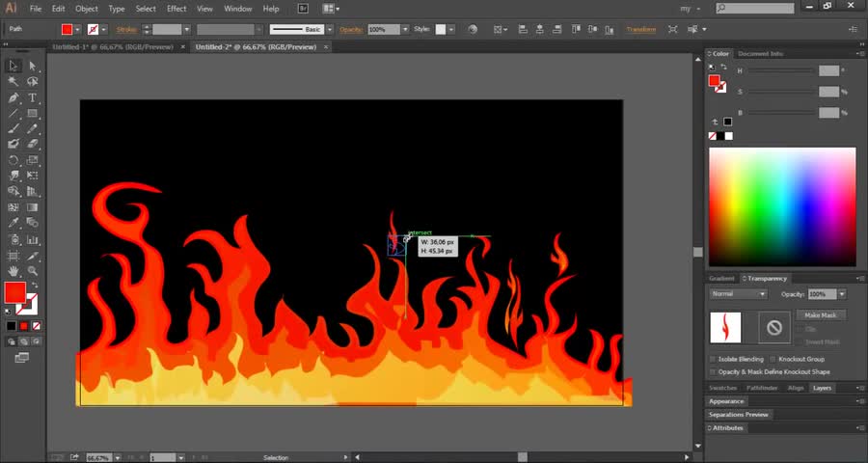Screen dimensions: 868x463
Task: Swap fill and stroke colors arrow
Action: pyautogui.click(x=35, y=285)
